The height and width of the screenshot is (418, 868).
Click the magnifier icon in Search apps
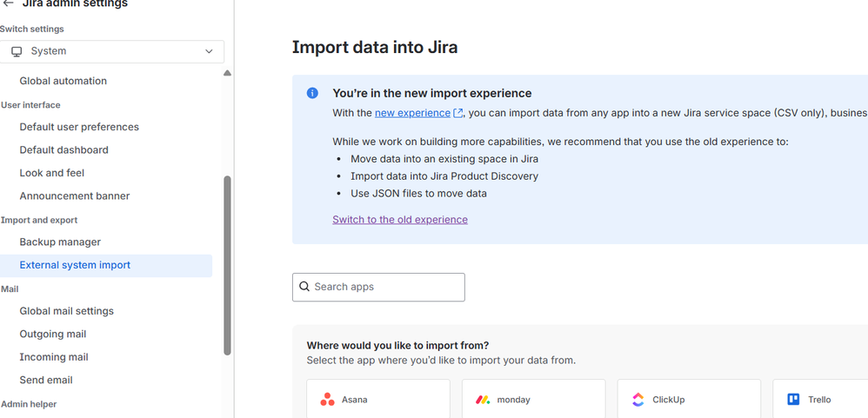[304, 287]
